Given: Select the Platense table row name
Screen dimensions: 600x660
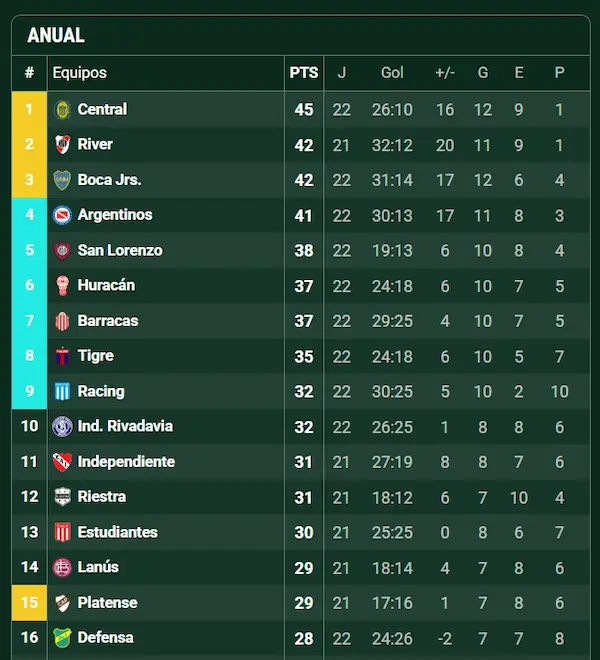Looking at the screenshot, I should click(x=107, y=602).
